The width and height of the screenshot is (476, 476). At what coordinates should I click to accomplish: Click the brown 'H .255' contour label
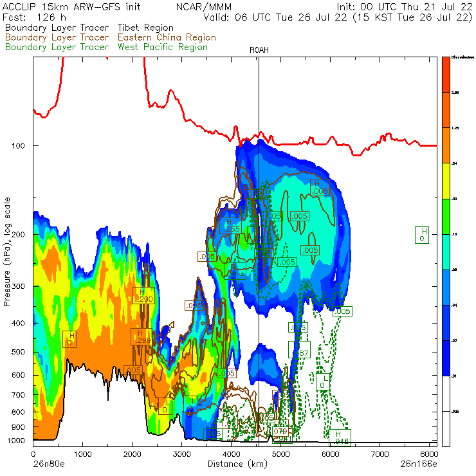coord(230,226)
